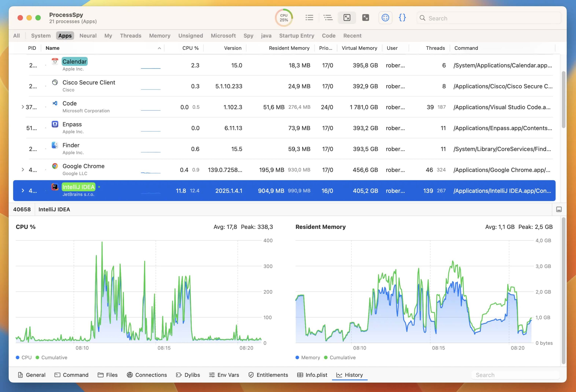Screen dimensions: 576x392
Task: Open the Connections detail tab
Action: point(147,375)
